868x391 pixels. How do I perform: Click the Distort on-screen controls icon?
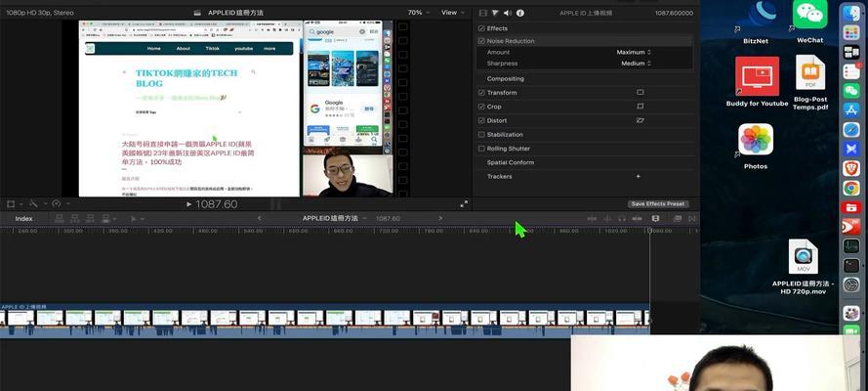pyautogui.click(x=640, y=120)
